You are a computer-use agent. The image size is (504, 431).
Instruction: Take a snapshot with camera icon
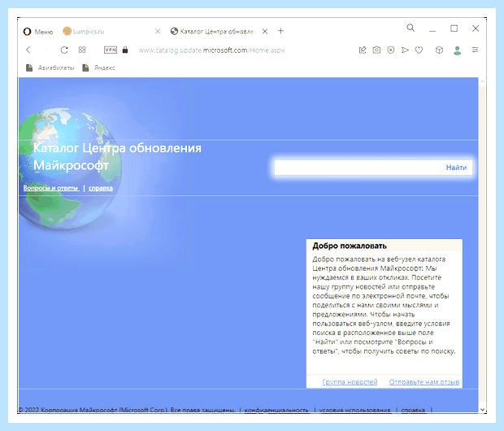376,50
